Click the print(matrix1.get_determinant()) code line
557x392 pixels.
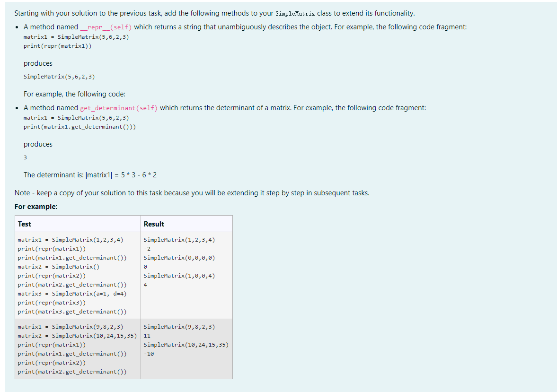point(80,127)
